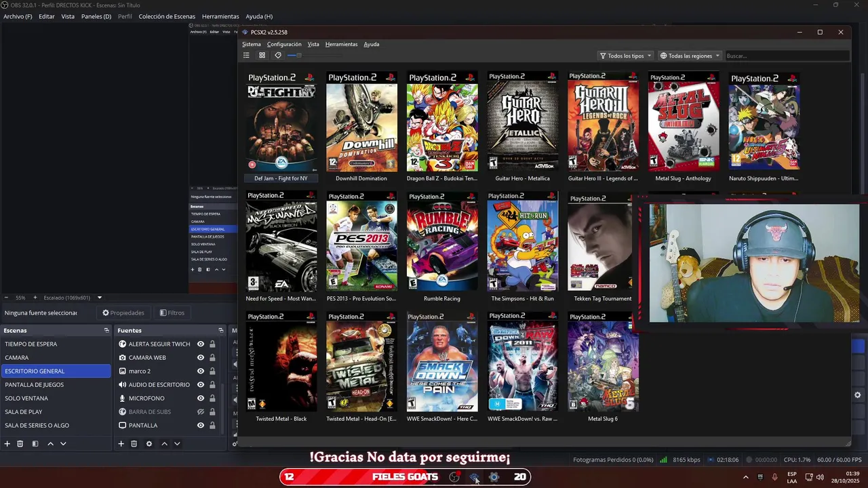Image resolution: width=868 pixels, height=488 pixels.
Task: Remove selected scene with trash icon
Action: [20, 444]
